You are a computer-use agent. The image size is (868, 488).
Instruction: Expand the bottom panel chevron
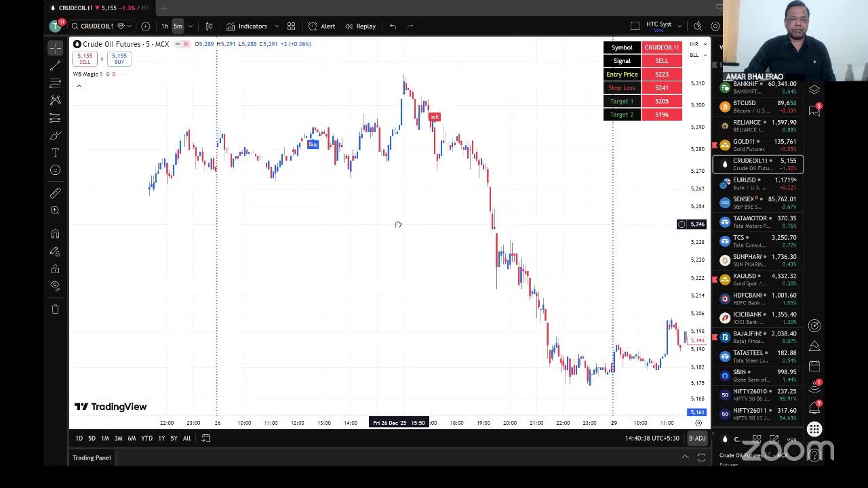(x=685, y=457)
